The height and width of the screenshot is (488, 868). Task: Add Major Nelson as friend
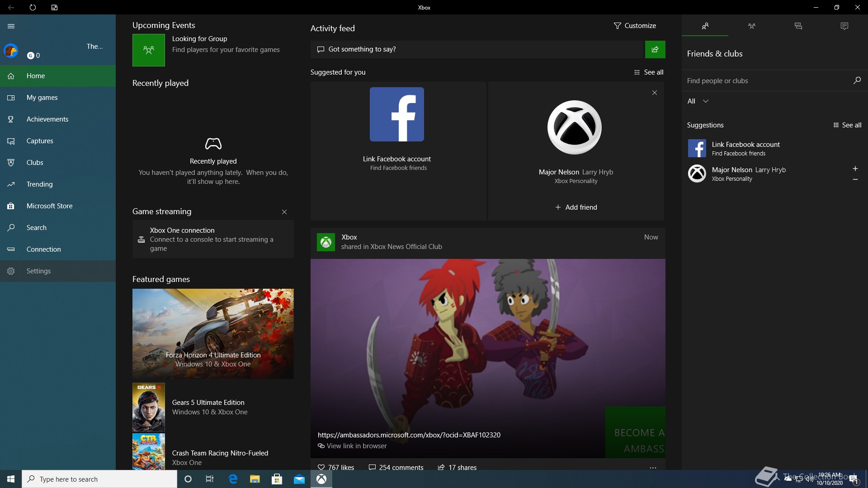tap(576, 207)
